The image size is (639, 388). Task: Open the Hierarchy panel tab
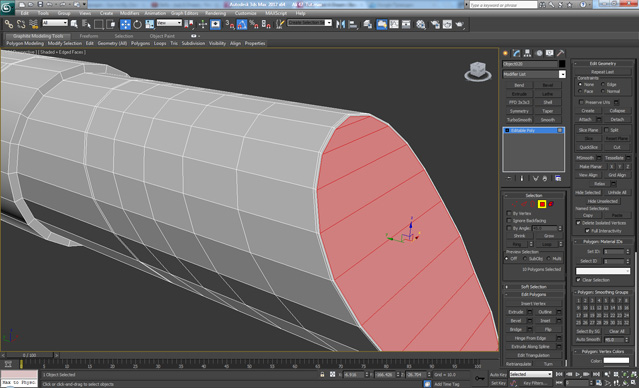[x=528, y=53]
